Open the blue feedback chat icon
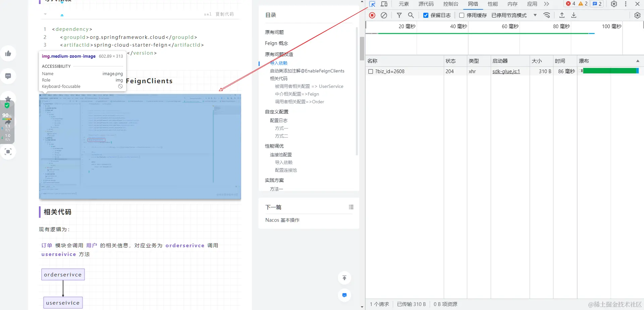The height and width of the screenshot is (310, 644). 344,295
